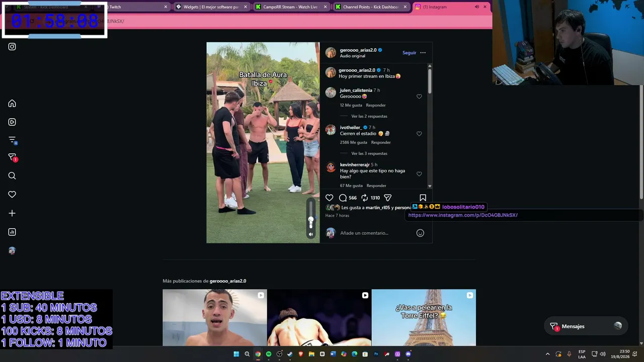Image resolution: width=644 pixels, height=362 pixels.
Task: Like kevinherrerajr's comment
Action: (419, 174)
